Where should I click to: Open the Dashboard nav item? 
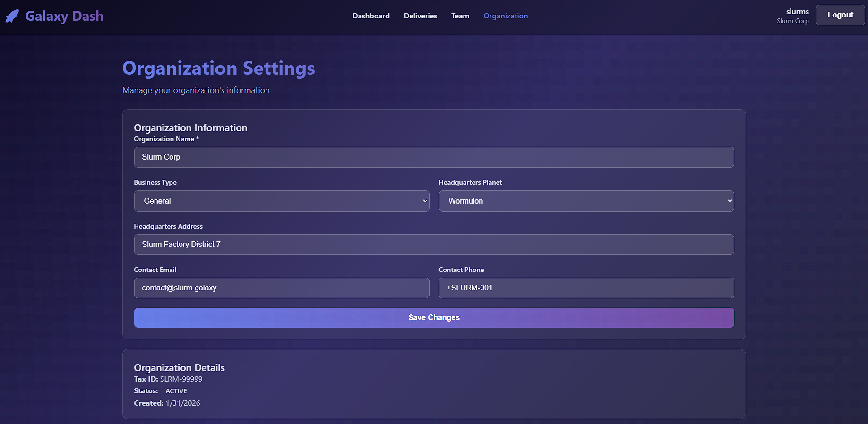pyautogui.click(x=371, y=16)
